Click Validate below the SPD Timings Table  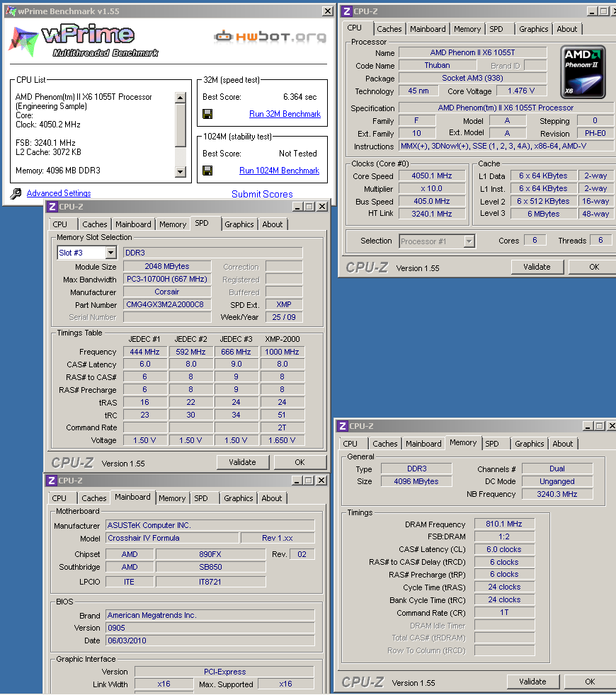point(243,462)
